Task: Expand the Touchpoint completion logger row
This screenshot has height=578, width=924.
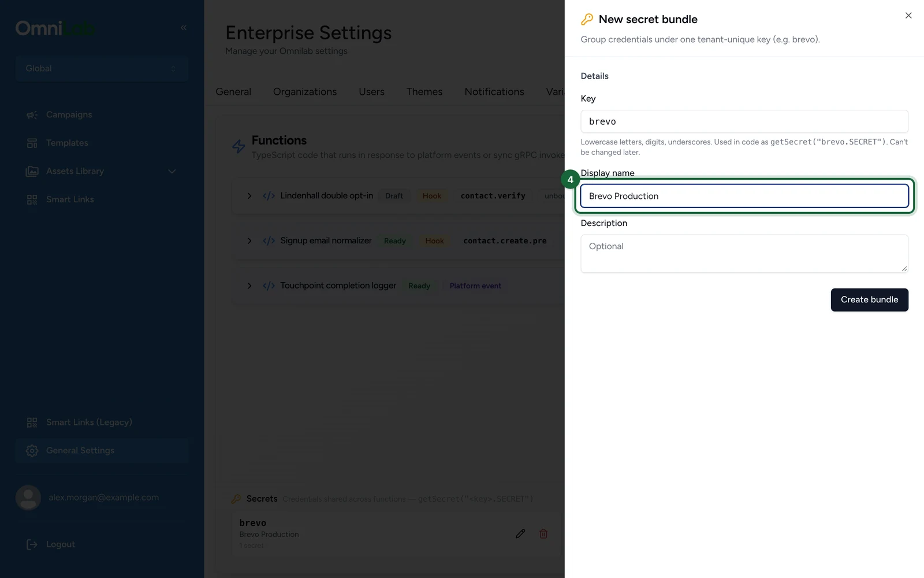Action: [249, 286]
